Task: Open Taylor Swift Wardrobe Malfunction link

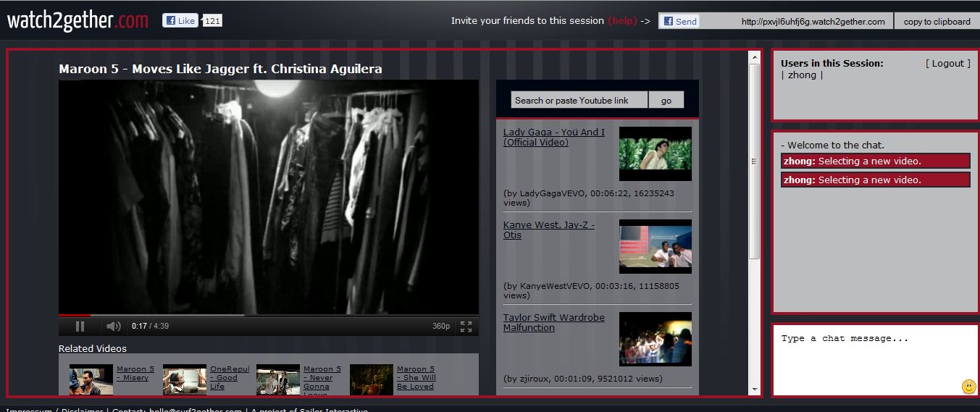Action: tap(554, 322)
